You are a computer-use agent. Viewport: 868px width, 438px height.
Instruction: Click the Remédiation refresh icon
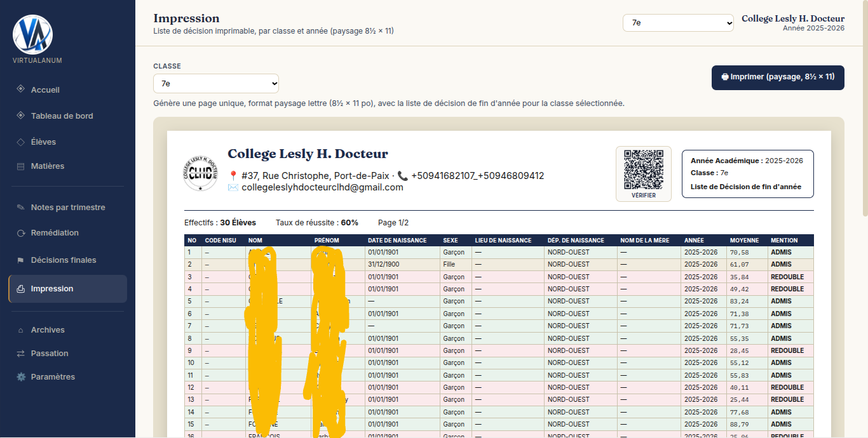20,233
